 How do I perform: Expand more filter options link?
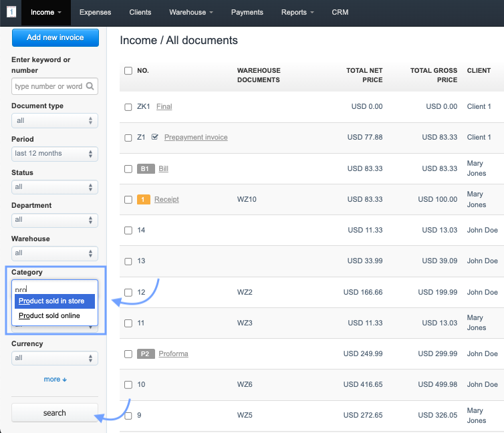coord(55,380)
